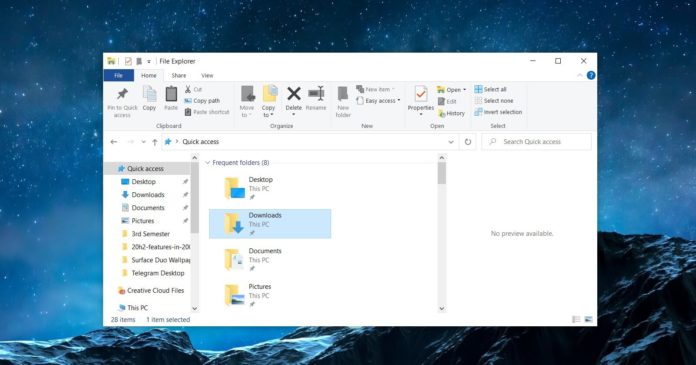Image resolution: width=696 pixels, height=365 pixels.
Task: Click the New folder icon
Action: point(343,94)
